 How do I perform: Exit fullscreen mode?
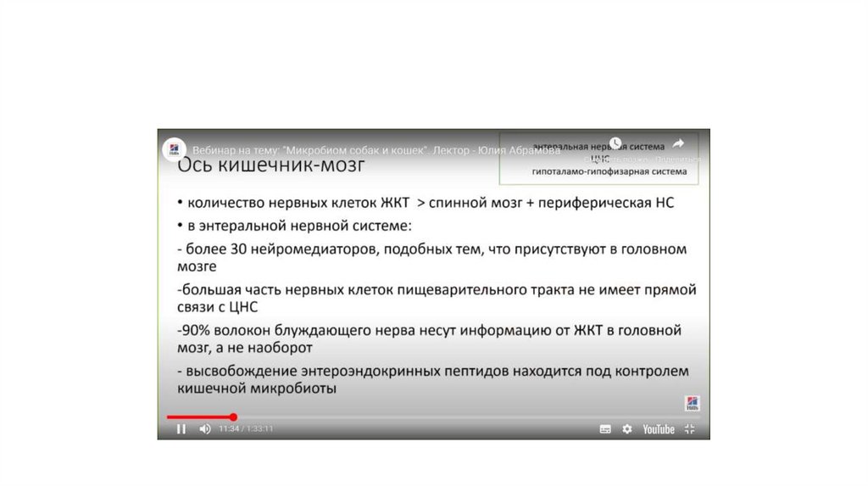click(689, 429)
